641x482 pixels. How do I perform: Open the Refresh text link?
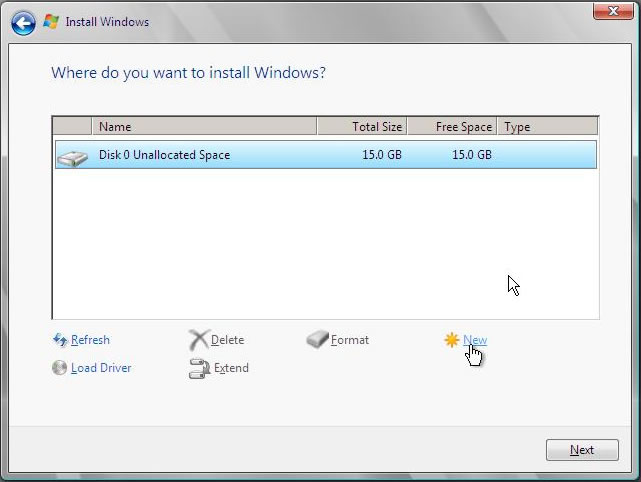[90, 340]
